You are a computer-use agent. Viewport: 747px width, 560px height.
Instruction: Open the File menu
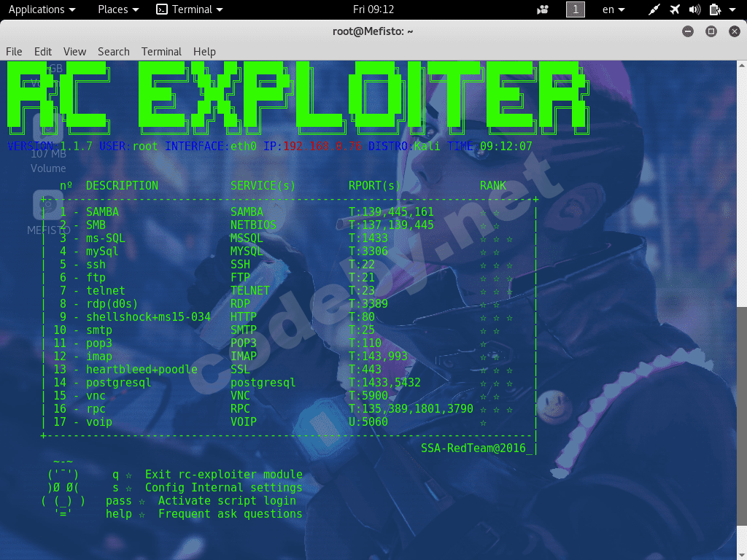click(14, 52)
